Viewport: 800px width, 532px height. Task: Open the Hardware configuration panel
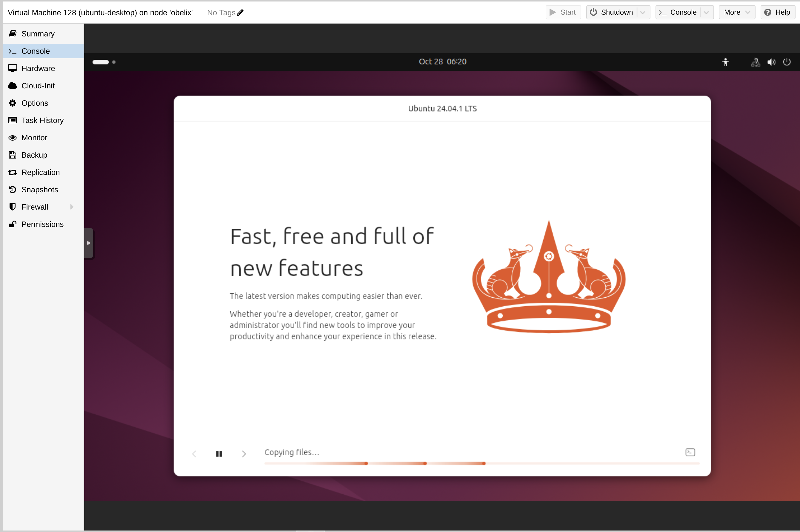38,68
